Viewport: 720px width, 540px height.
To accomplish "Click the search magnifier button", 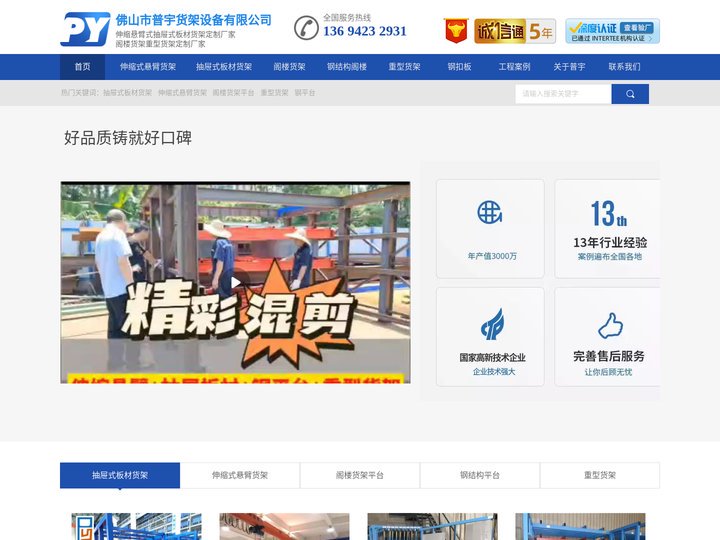I will [630, 94].
